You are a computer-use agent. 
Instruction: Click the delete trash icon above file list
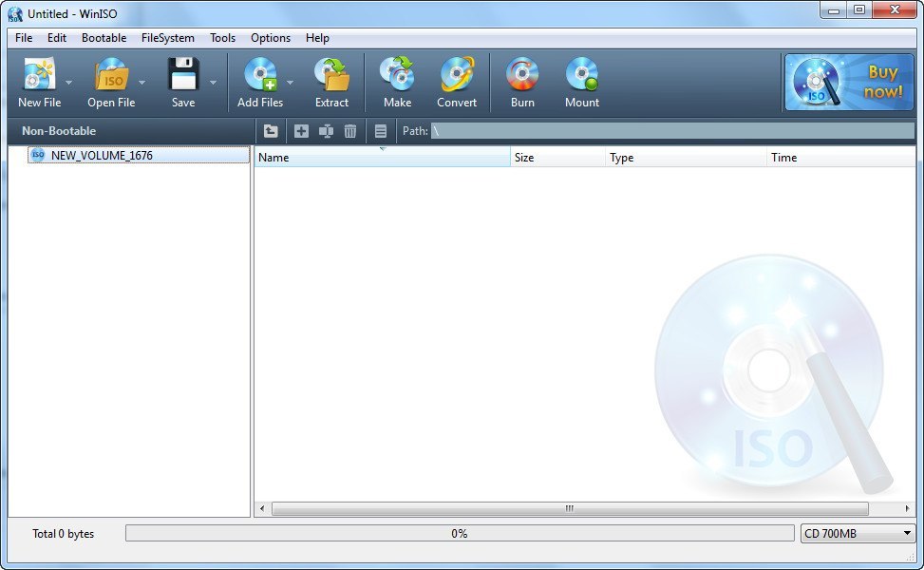click(350, 130)
